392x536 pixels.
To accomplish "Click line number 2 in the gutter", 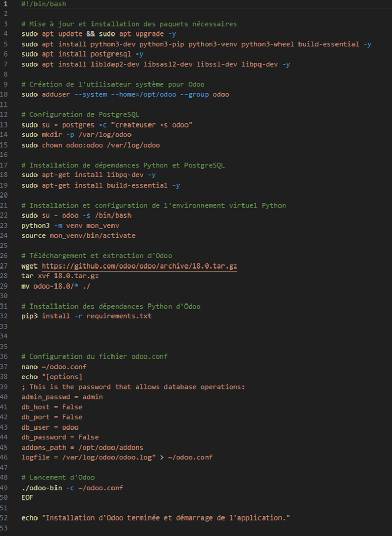I will point(6,14).
